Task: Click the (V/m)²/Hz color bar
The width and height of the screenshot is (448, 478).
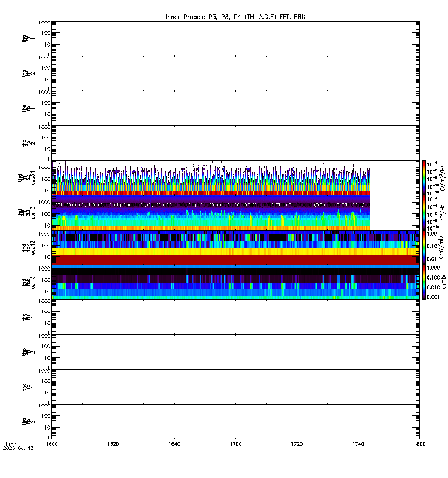Action: pyautogui.click(x=424, y=177)
